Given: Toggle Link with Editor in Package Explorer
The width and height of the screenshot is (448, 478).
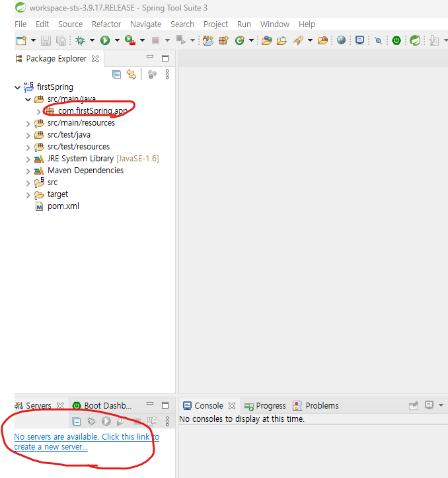Looking at the screenshot, I should tap(131, 75).
